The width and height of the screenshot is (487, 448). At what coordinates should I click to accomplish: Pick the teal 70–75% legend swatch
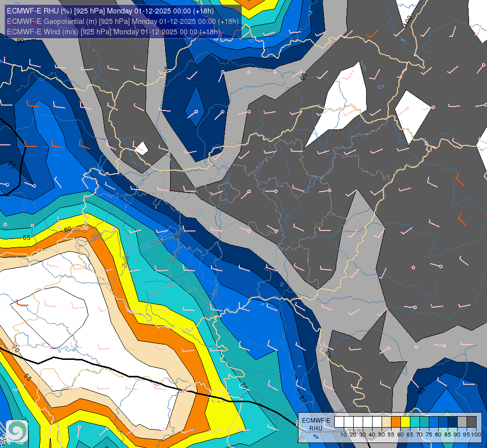(x=424, y=422)
